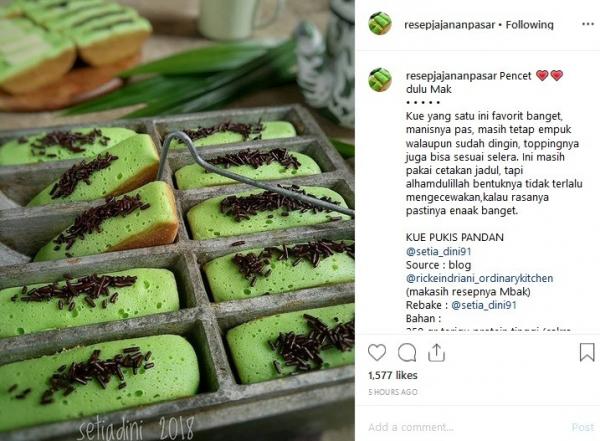Open the three-dot more options menu
The width and height of the screenshot is (600, 441).
[x=588, y=24]
